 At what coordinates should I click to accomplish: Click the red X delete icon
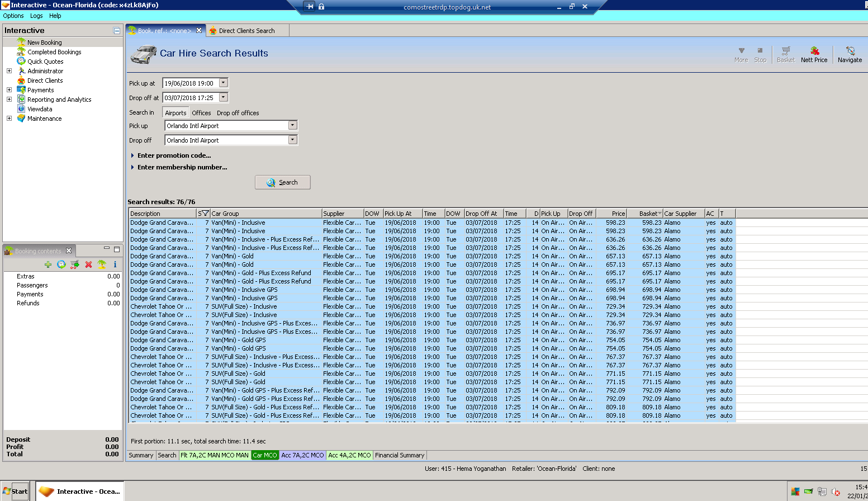click(88, 264)
